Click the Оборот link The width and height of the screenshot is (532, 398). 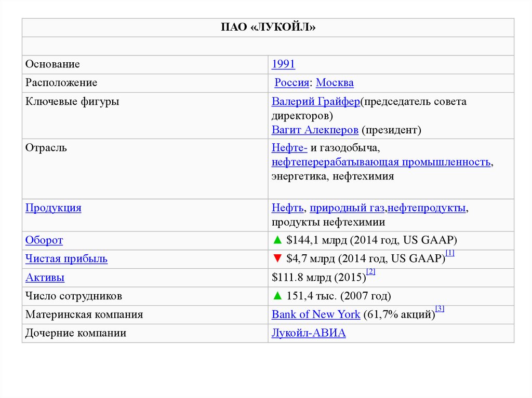(x=44, y=240)
